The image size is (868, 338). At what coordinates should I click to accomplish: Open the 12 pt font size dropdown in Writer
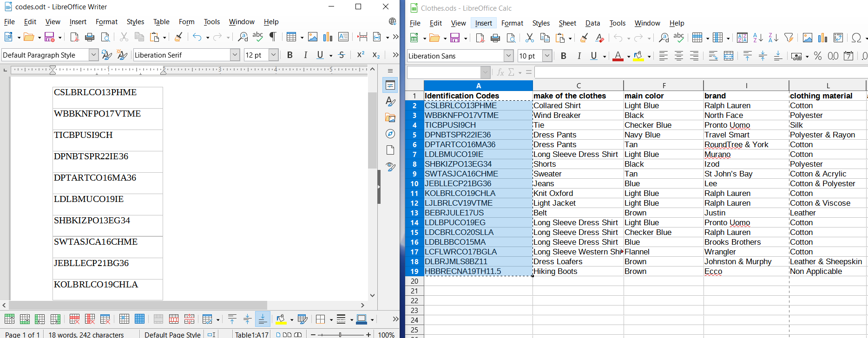274,55
